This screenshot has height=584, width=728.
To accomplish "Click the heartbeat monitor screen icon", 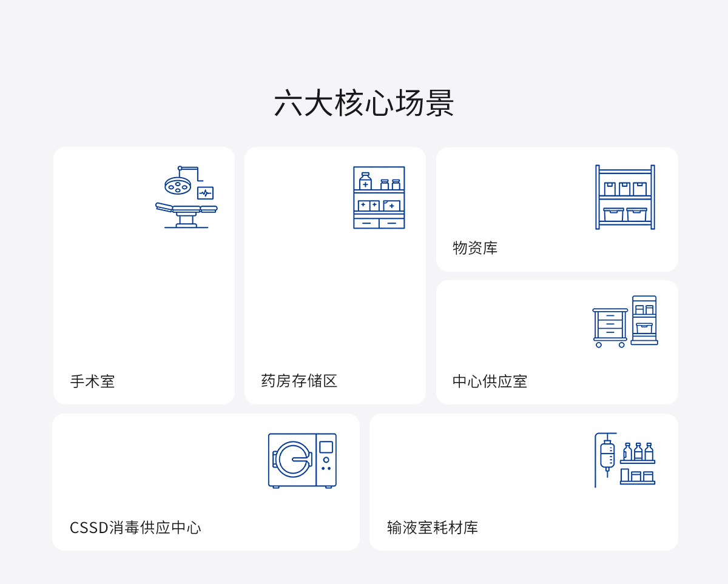I will (205, 193).
